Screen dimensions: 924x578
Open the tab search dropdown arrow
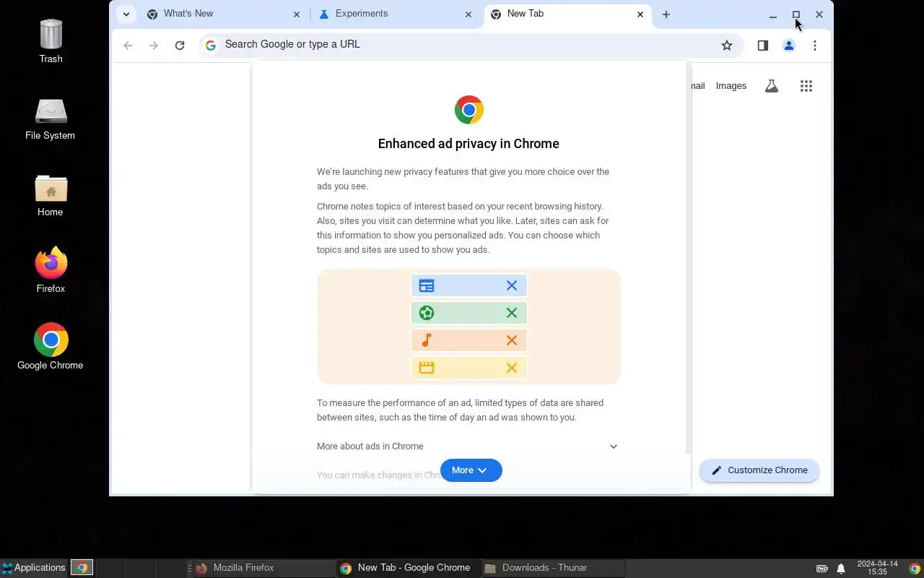click(126, 14)
